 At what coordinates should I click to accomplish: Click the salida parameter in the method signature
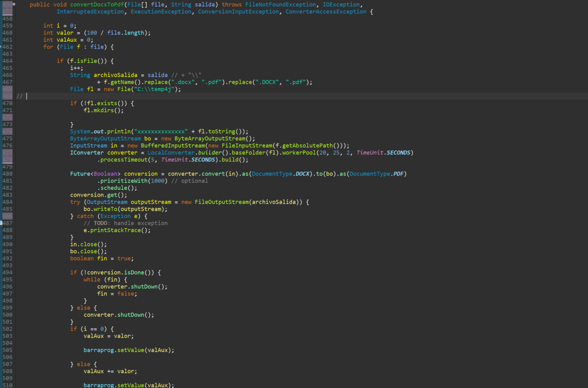coord(205,4)
